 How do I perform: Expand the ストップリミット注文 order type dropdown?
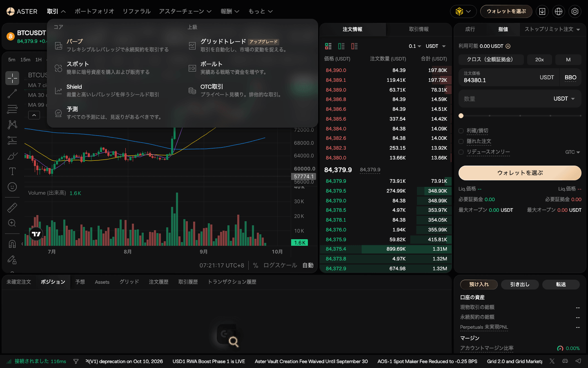552,29
